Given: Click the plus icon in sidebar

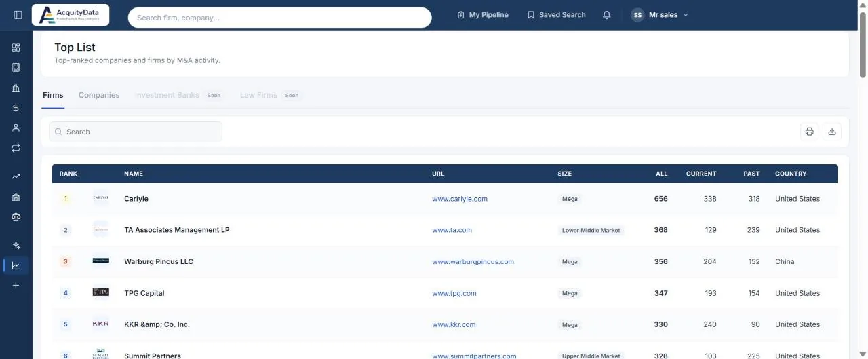Looking at the screenshot, I should [16, 286].
